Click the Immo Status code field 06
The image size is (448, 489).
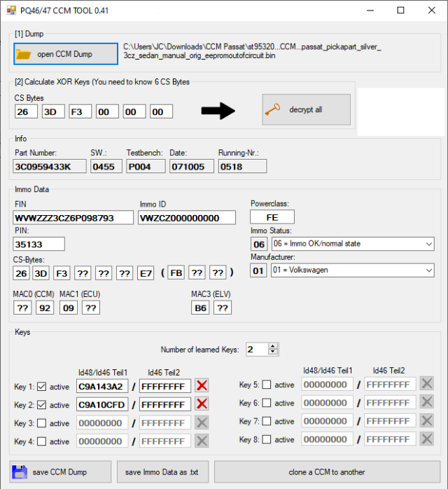(x=259, y=244)
